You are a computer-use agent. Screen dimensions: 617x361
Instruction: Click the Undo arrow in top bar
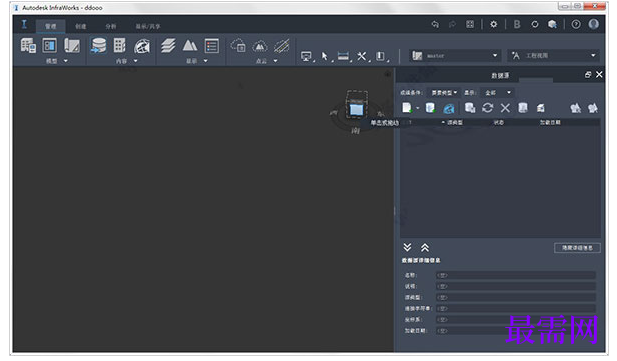[435, 24]
